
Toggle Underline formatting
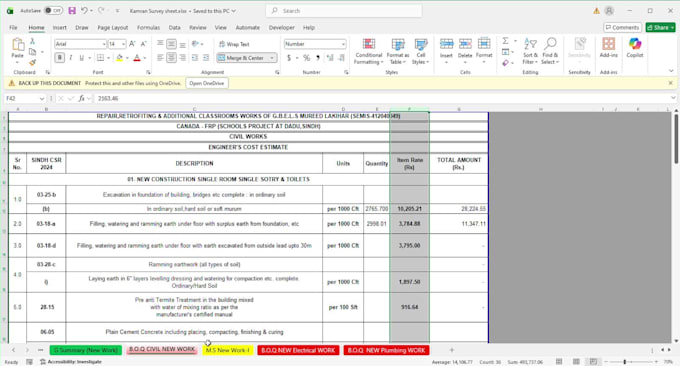click(x=82, y=58)
